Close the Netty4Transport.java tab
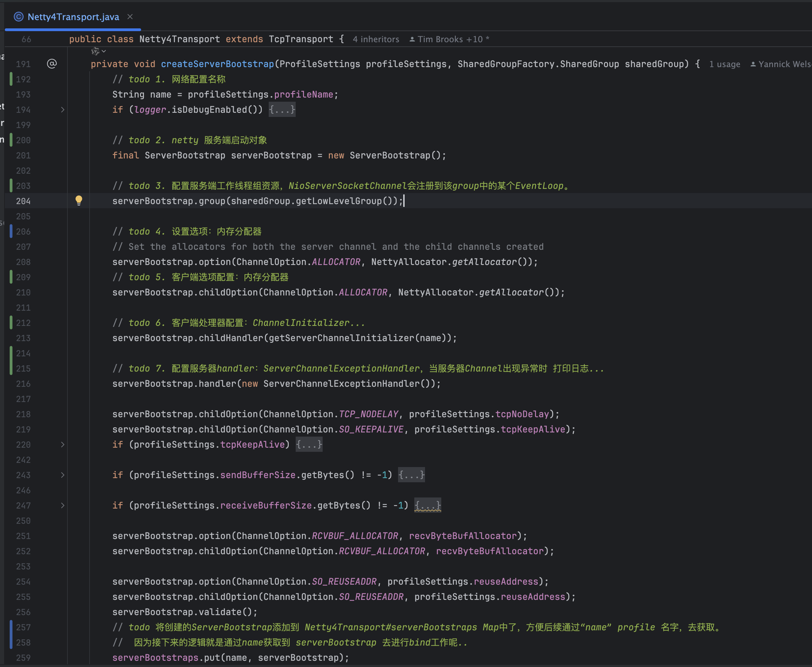Image resolution: width=812 pixels, height=667 pixels. click(x=130, y=17)
